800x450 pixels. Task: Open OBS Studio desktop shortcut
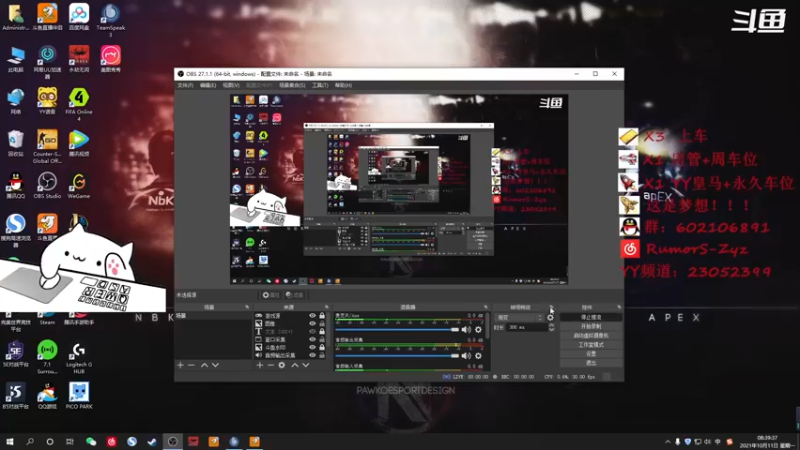(x=47, y=185)
